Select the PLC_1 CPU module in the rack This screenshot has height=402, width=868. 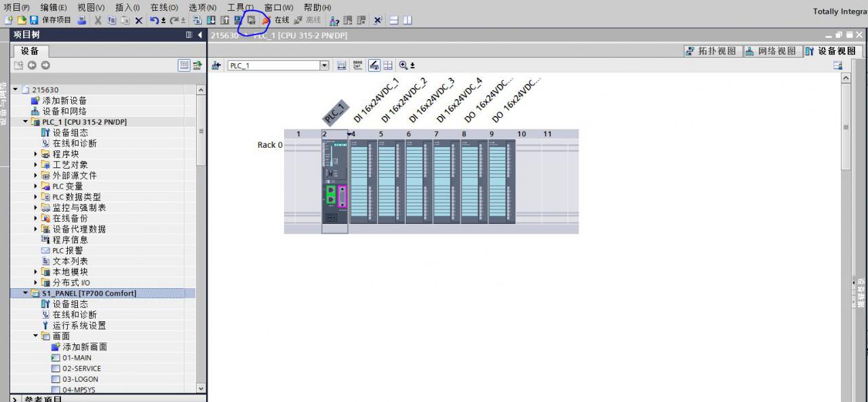(335, 182)
